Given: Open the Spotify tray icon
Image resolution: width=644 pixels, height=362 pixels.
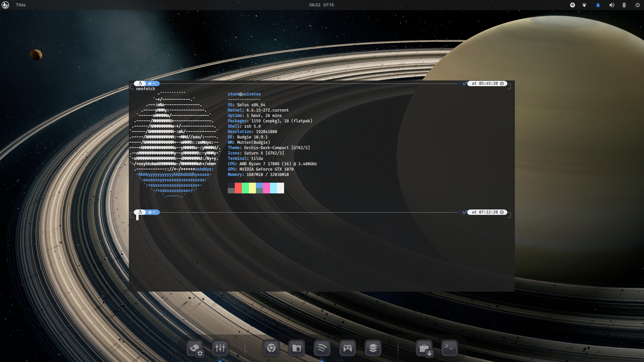Looking at the screenshot, I should (x=573, y=5).
